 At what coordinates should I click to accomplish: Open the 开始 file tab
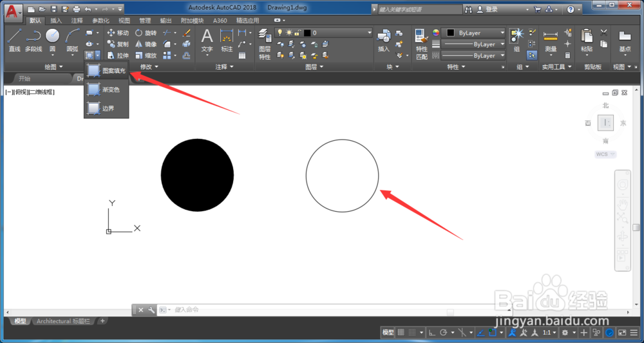coord(24,79)
